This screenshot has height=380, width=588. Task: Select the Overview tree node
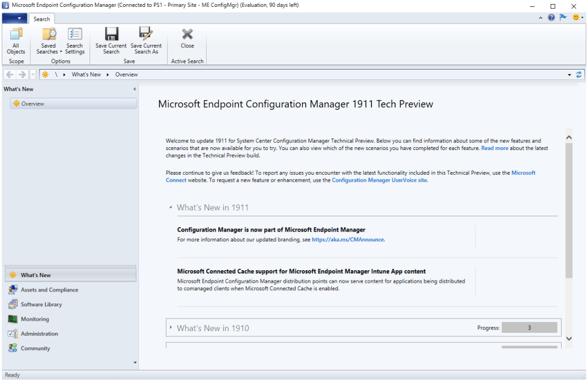click(33, 104)
